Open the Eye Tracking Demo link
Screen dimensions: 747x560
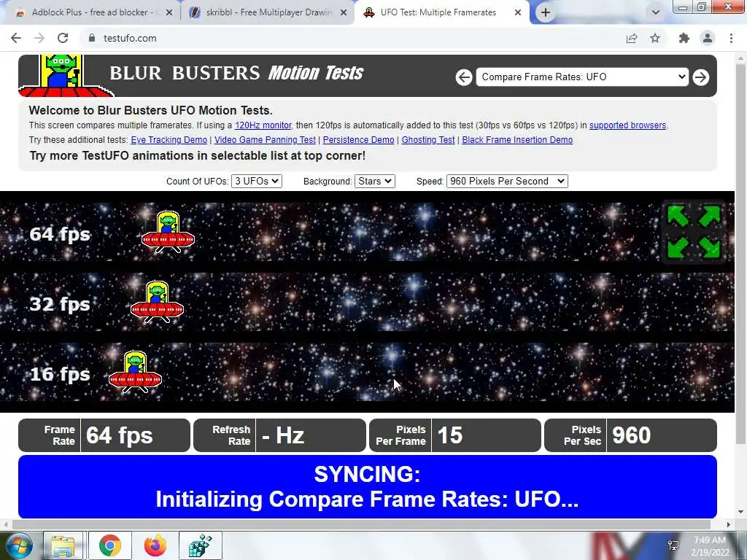tap(169, 139)
